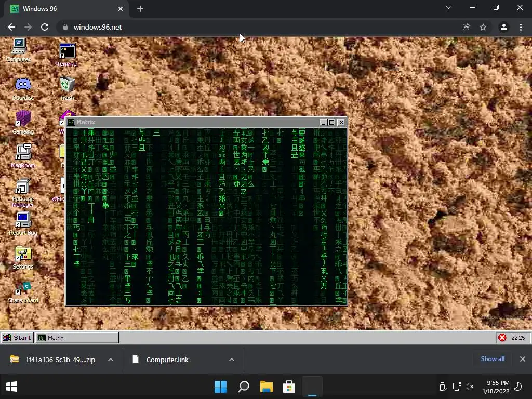This screenshot has width=532, height=399.
Task: Maximize the Matrix window
Action: point(332,122)
